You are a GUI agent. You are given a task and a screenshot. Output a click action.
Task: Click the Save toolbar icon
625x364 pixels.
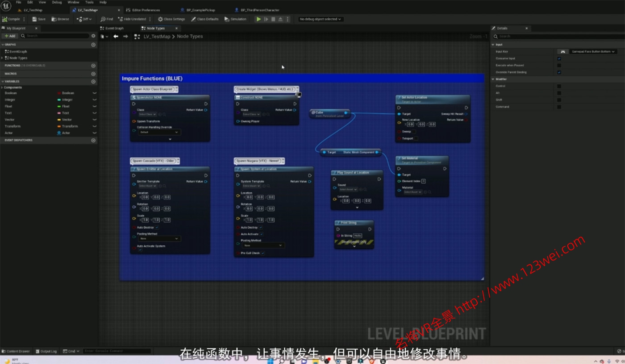click(x=34, y=19)
